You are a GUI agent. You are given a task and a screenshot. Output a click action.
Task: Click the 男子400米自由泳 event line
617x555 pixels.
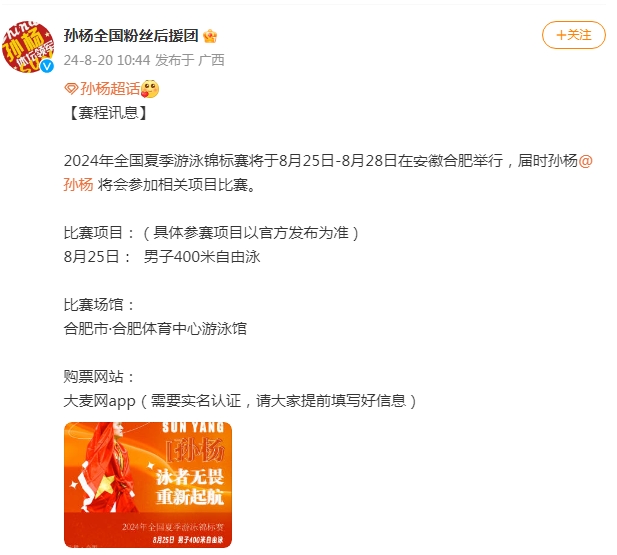[x=202, y=257]
